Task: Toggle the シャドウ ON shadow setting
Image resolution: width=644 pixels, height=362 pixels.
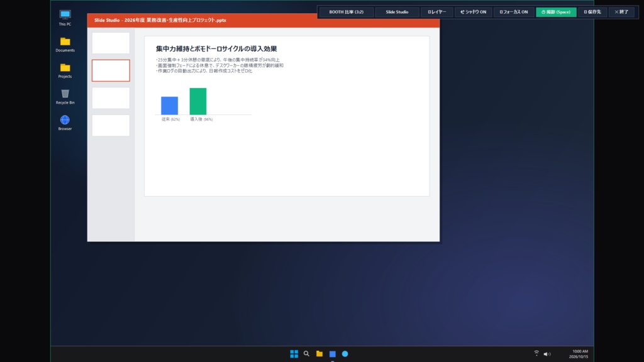Action: click(x=473, y=12)
